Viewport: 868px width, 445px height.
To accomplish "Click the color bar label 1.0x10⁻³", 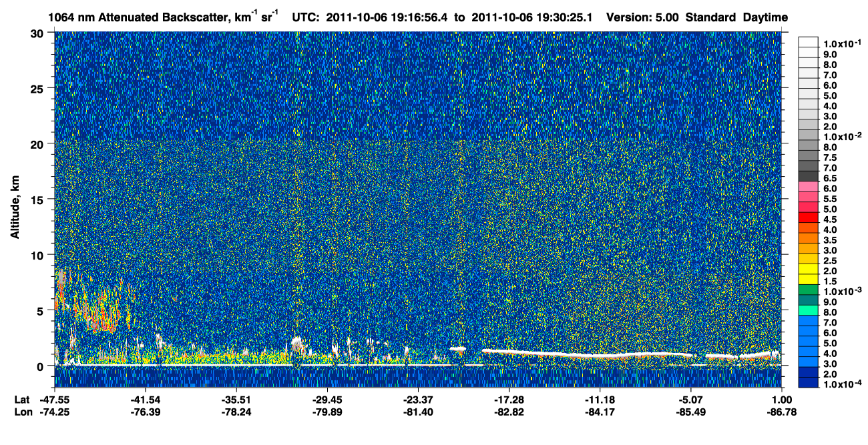I will [843, 292].
